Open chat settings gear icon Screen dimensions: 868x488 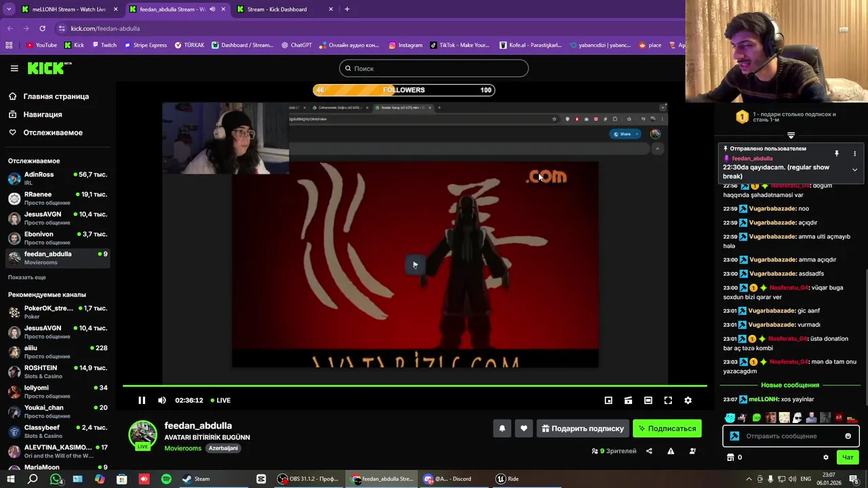point(825,457)
